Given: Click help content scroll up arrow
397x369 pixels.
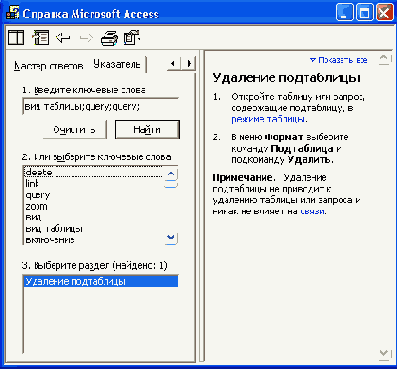Looking at the screenshot, I should 384,59.
